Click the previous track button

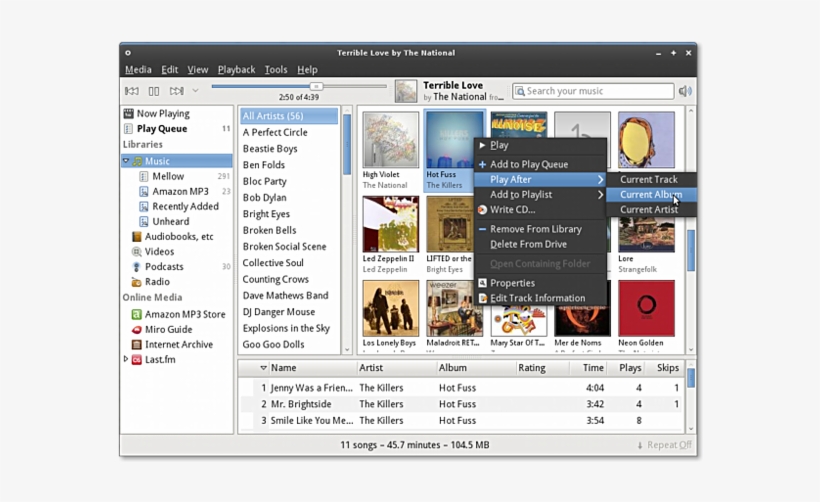coord(132,91)
